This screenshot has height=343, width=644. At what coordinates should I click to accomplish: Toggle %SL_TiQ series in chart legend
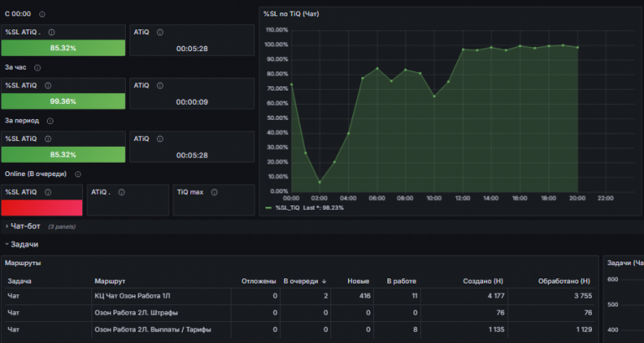coord(287,208)
